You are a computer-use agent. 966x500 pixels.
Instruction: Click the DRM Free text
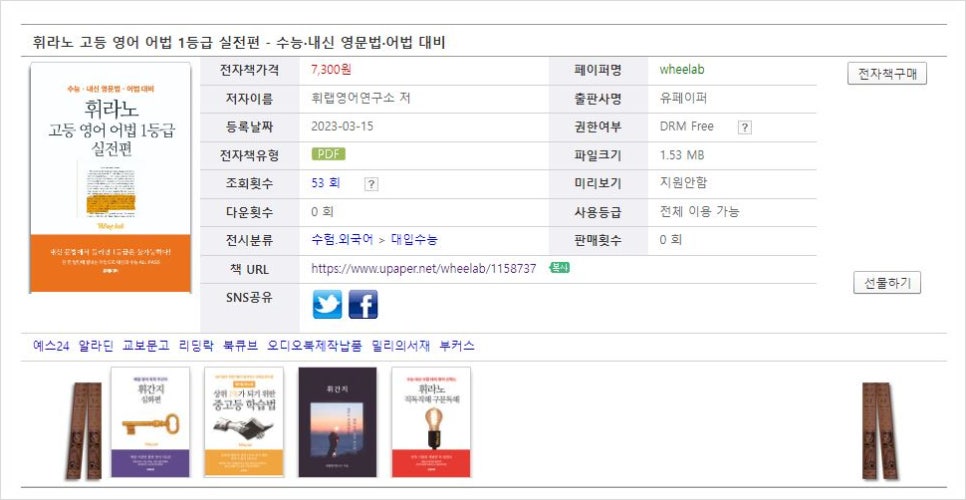[686, 127]
